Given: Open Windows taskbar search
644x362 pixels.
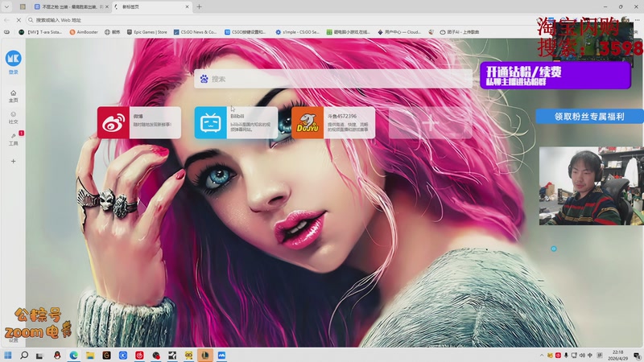Looking at the screenshot, I should (x=24, y=355).
